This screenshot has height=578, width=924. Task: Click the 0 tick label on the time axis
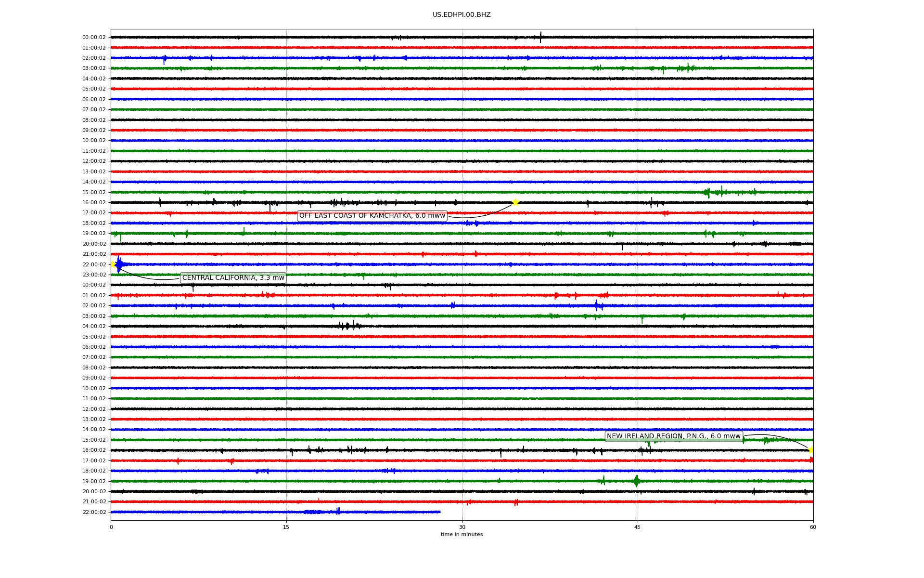point(111,527)
